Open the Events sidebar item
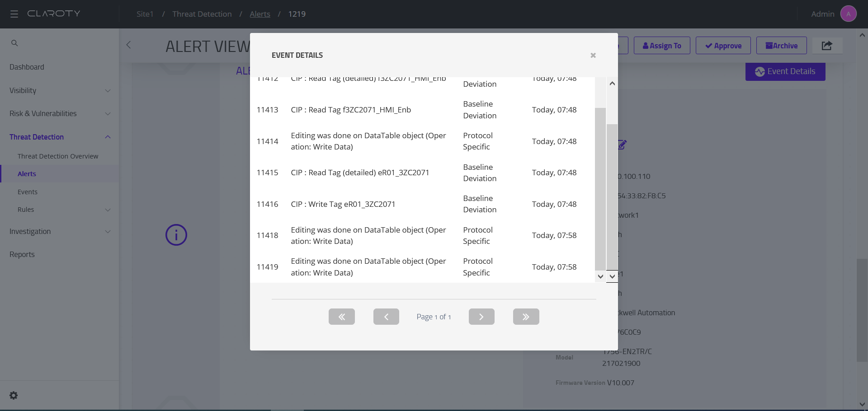The height and width of the screenshot is (411, 868). click(x=28, y=192)
